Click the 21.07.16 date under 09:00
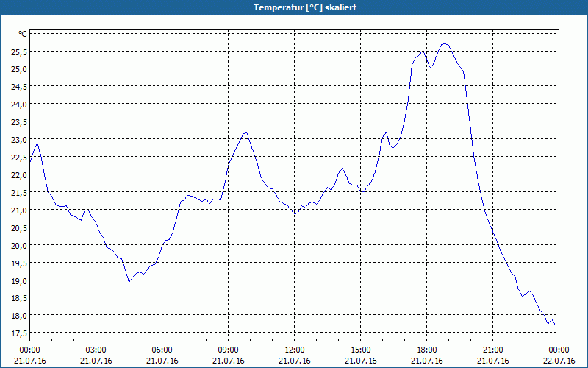The image size is (588, 368). (229, 361)
